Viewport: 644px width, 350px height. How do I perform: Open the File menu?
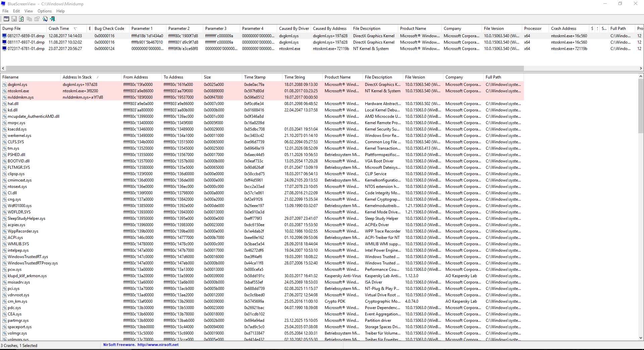click(x=5, y=11)
